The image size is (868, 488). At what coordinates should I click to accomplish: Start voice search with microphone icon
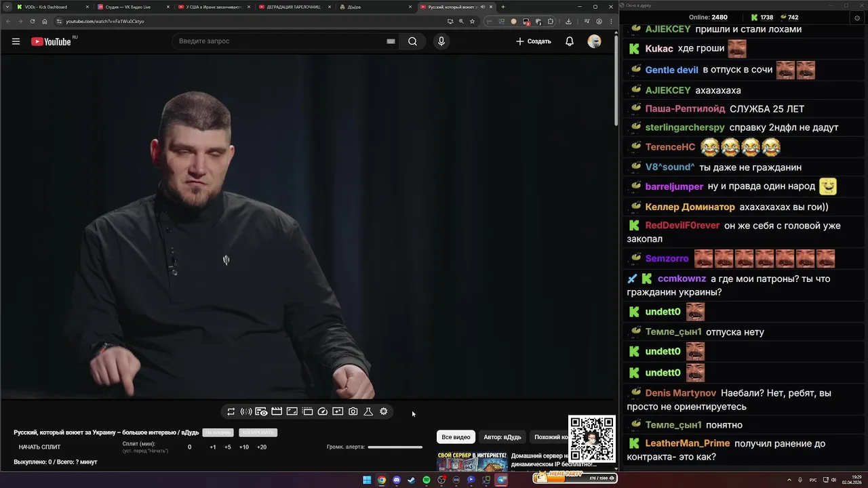441,41
